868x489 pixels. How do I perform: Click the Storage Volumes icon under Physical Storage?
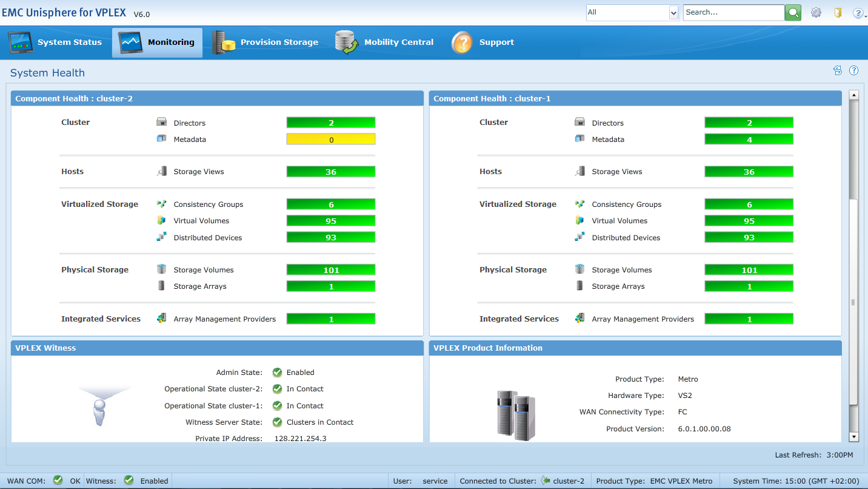(x=161, y=269)
